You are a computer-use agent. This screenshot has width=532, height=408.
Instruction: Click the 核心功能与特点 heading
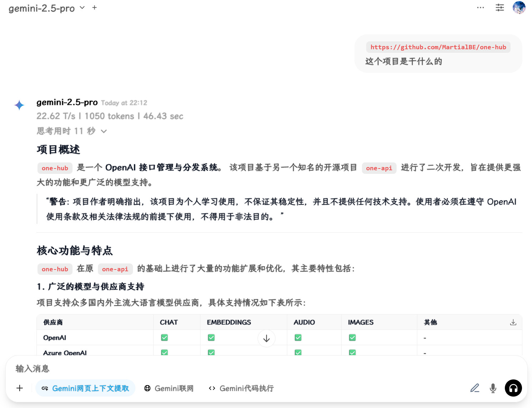pos(75,251)
